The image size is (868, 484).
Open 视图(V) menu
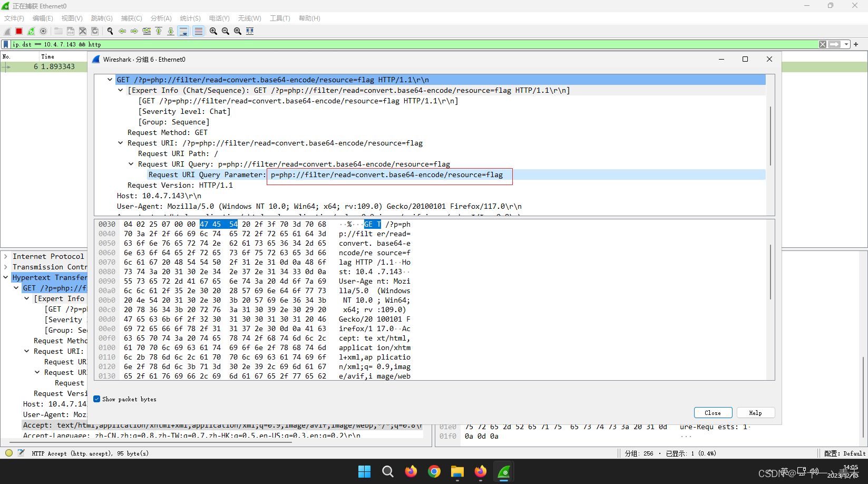tap(72, 18)
